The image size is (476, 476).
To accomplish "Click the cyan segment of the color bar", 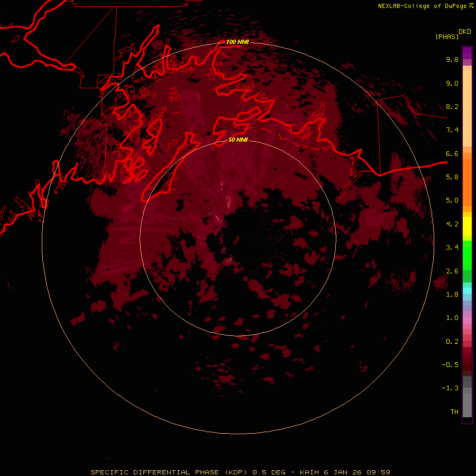I will 467,291.
